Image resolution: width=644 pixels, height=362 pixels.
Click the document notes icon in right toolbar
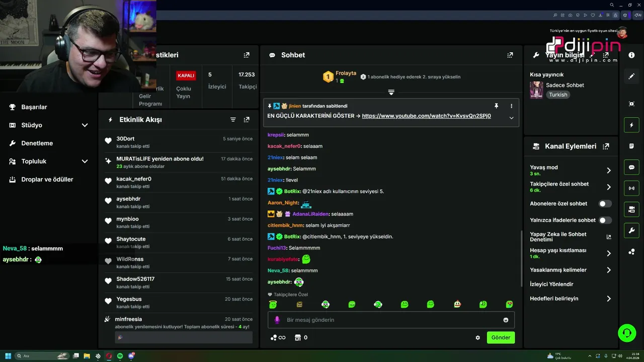click(631, 146)
